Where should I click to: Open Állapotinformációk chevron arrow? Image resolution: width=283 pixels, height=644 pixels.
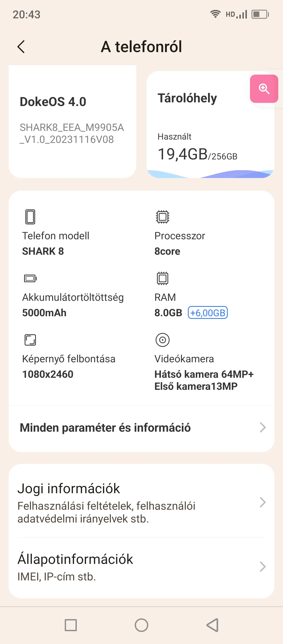[x=263, y=567]
